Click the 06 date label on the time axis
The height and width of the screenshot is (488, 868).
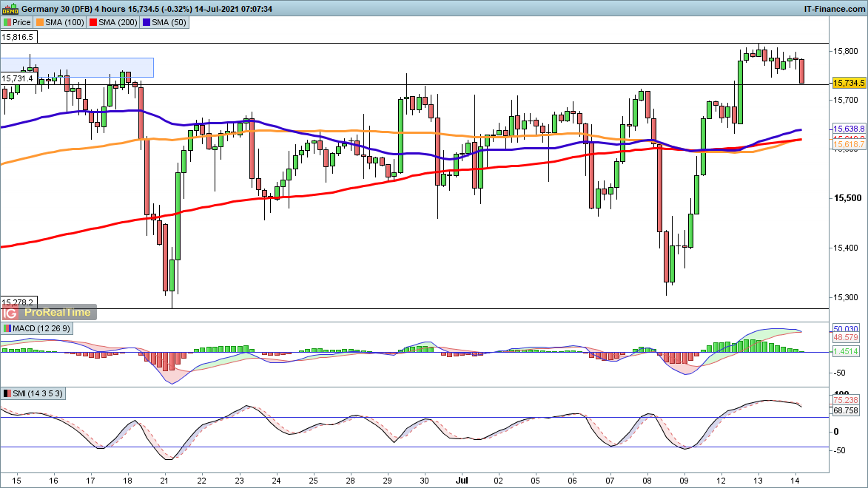(x=573, y=481)
